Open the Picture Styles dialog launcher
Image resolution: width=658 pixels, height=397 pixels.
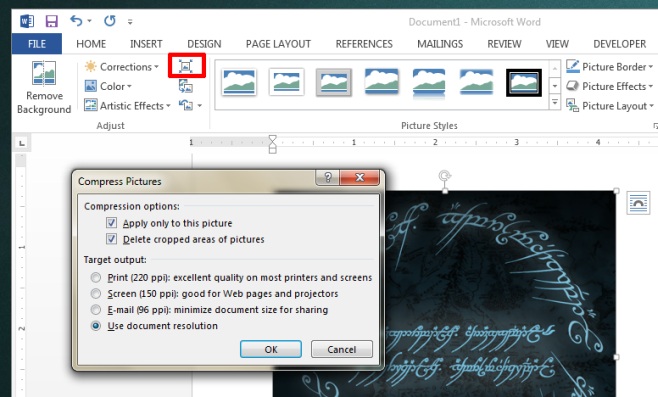(x=655, y=125)
